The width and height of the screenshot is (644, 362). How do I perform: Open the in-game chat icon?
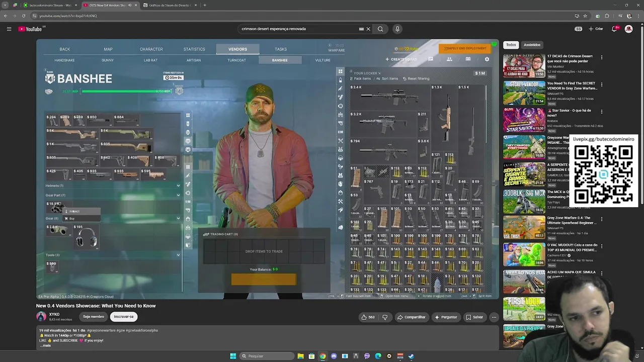tap(431, 59)
